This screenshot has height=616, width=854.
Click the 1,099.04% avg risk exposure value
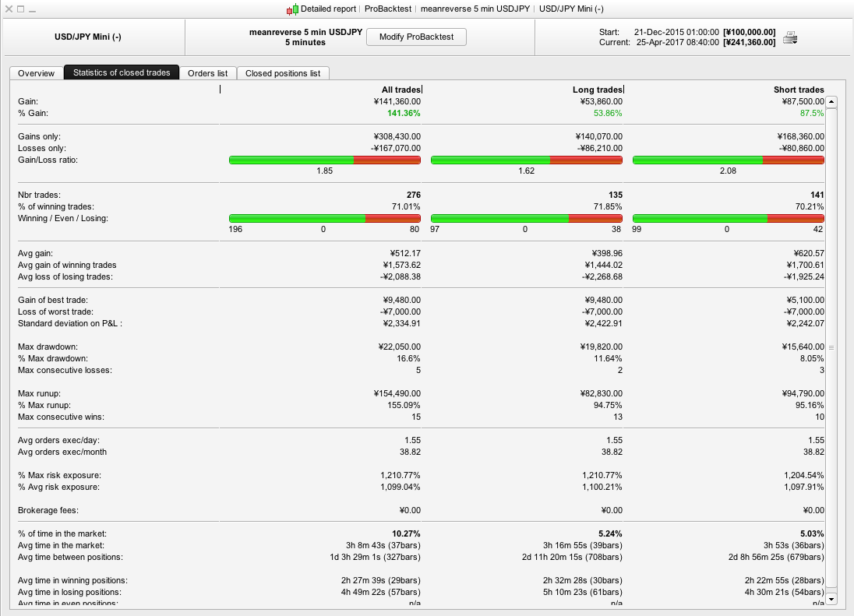pyautogui.click(x=401, y=487)
